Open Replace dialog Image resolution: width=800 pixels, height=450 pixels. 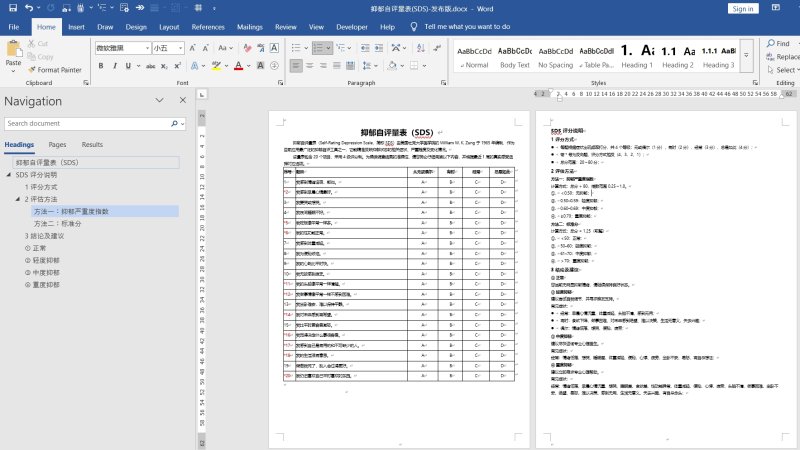[x=783, y=57]
